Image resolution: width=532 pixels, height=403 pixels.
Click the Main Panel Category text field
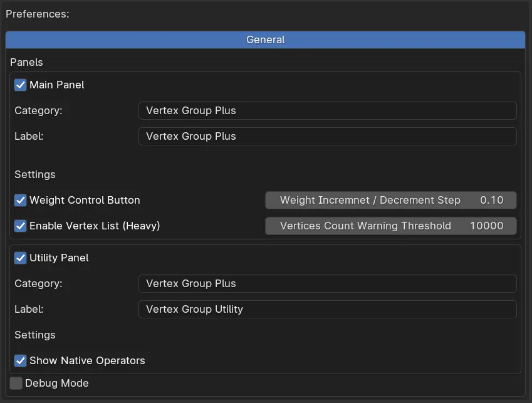click(x=327, y=110)
